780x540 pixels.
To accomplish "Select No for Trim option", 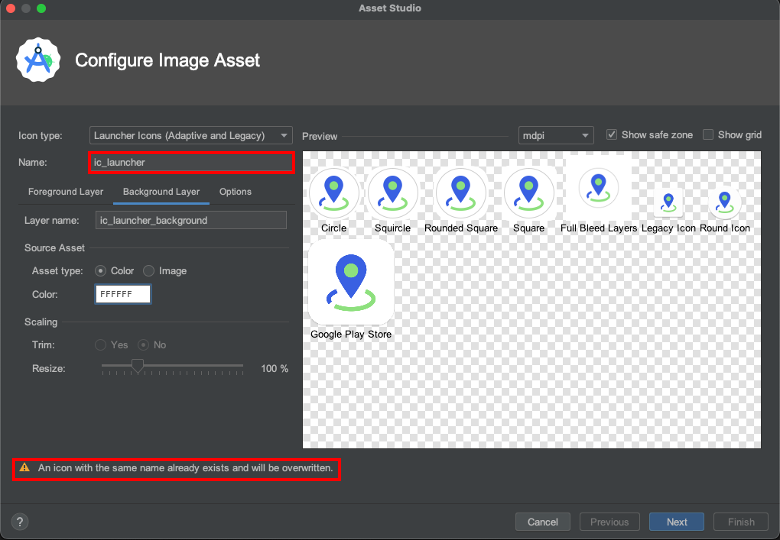I will pyautogui.click(x=143, y=345).
